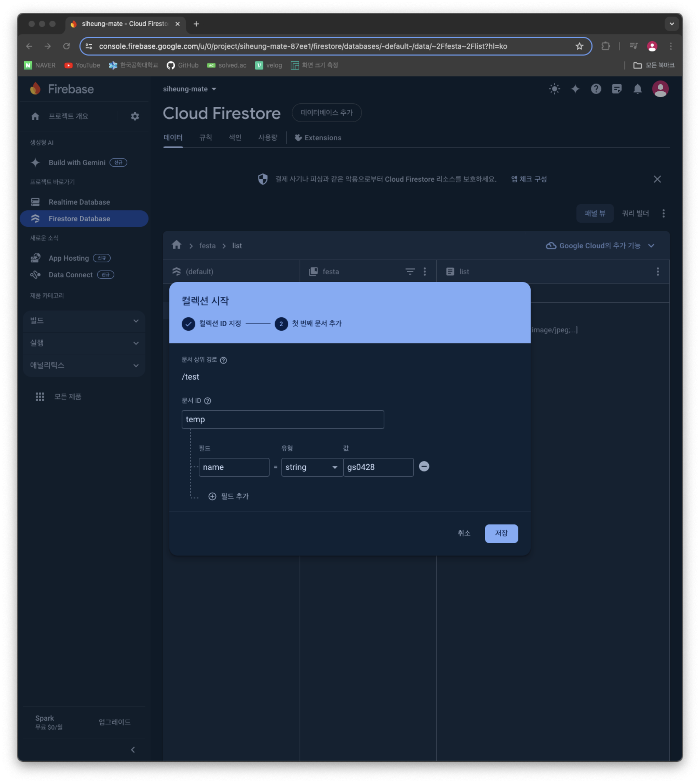
Task: Switch to panel view toggle
Action: coord(595,213)
